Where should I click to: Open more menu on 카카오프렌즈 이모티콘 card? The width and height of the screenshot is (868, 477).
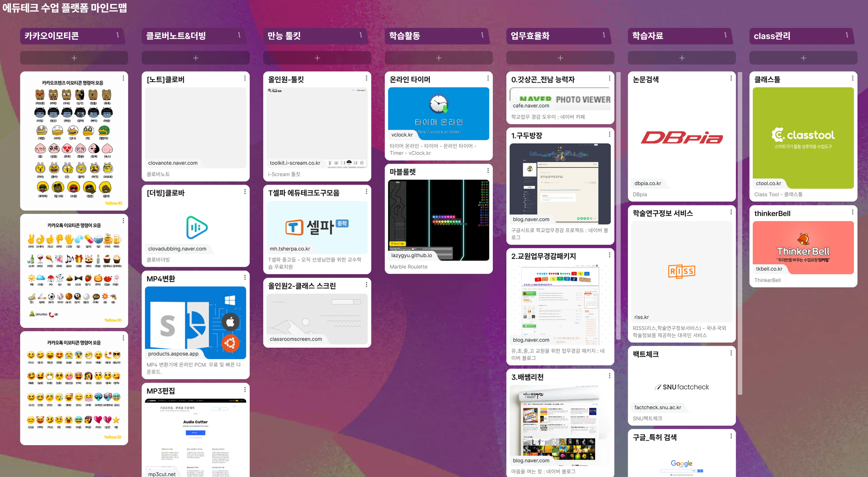click(123, 78)
